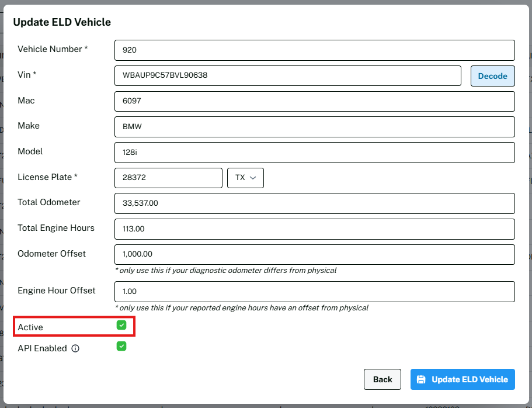Screen dimensions: 532x408
Task: Edit the Model field showing 128i
Action: pos(314,152)
